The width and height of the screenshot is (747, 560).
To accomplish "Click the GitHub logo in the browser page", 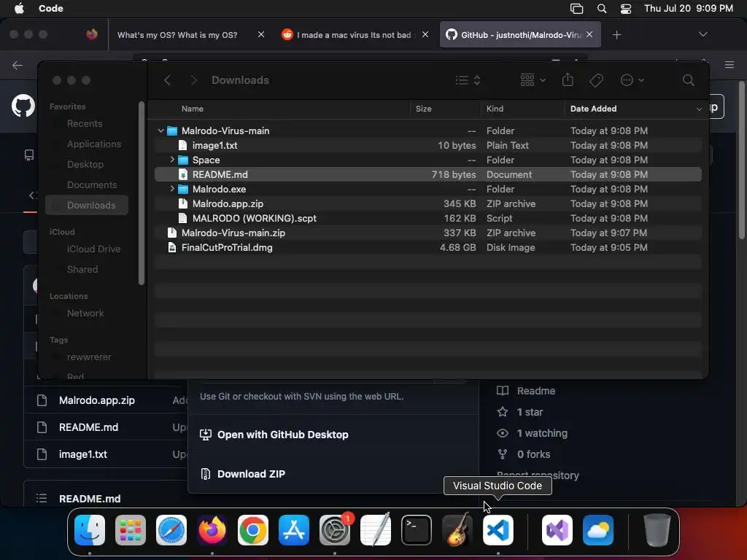I will [x=23, y=106].
